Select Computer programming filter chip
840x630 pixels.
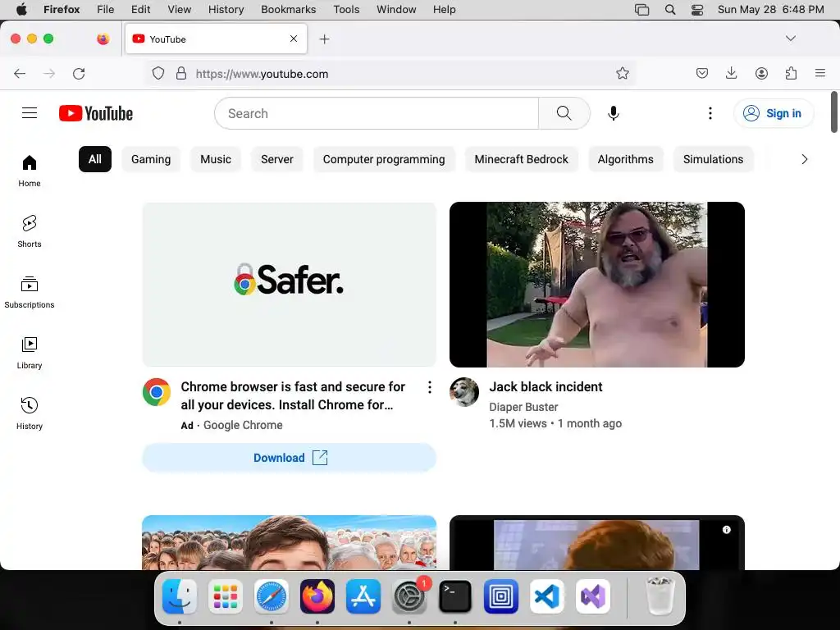click(x=384, y=159)
